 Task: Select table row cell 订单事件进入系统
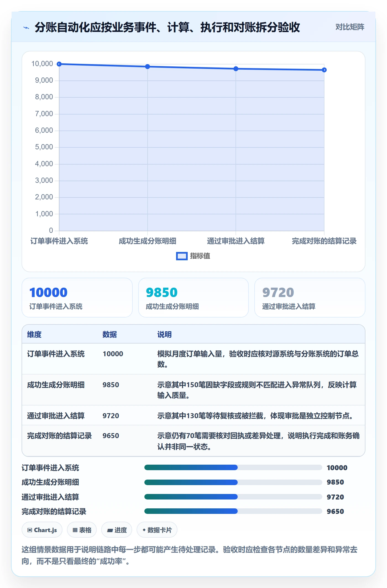click(x=56, y=354)
